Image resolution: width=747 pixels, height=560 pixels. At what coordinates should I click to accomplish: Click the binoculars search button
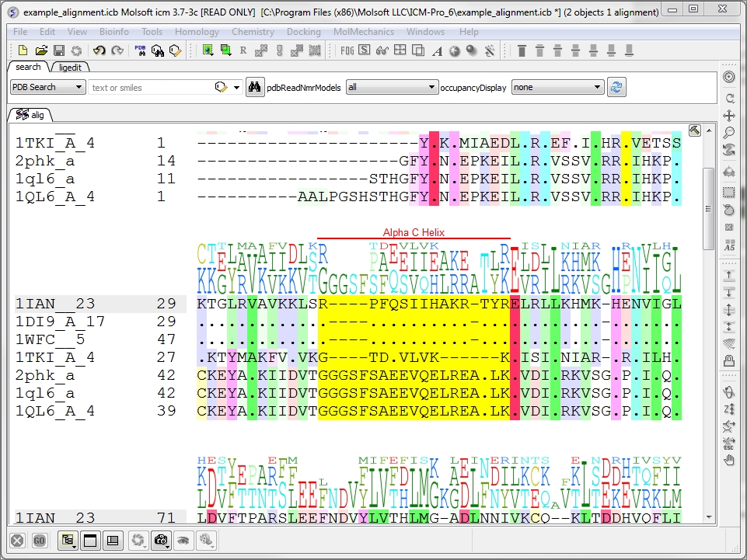point(255,87)
